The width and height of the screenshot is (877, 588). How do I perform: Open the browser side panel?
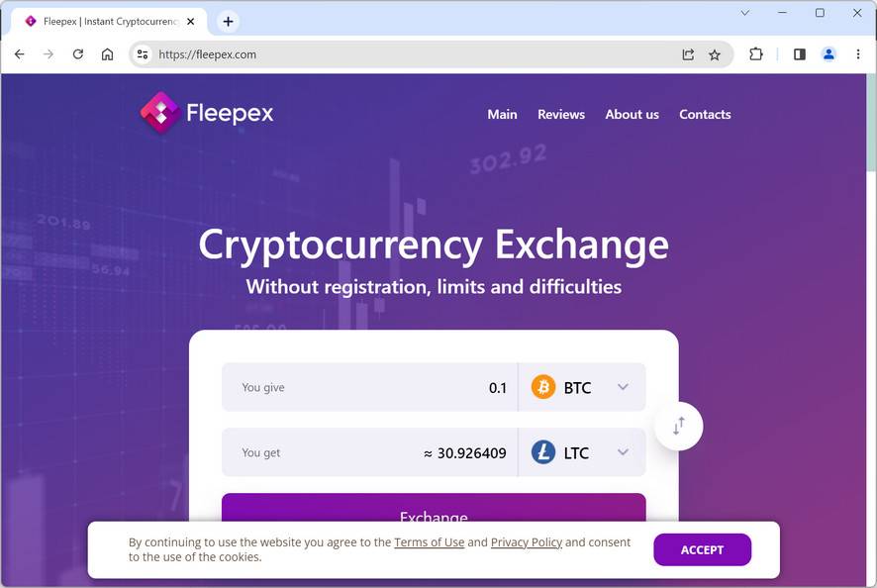[800, 54]
